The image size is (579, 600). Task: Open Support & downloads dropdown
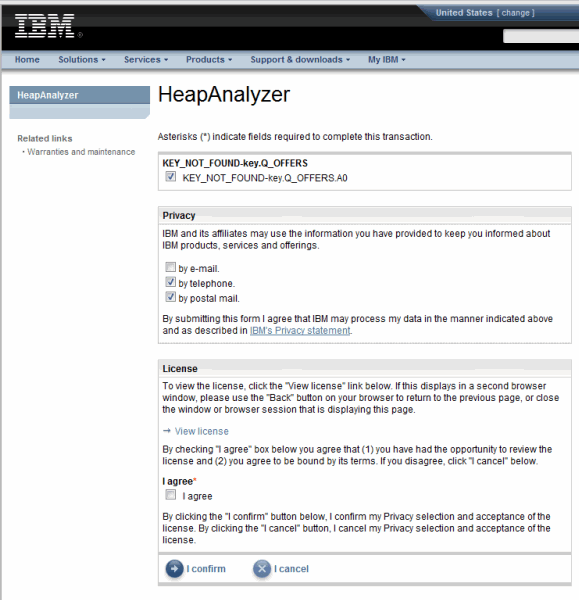pos(300,60)
